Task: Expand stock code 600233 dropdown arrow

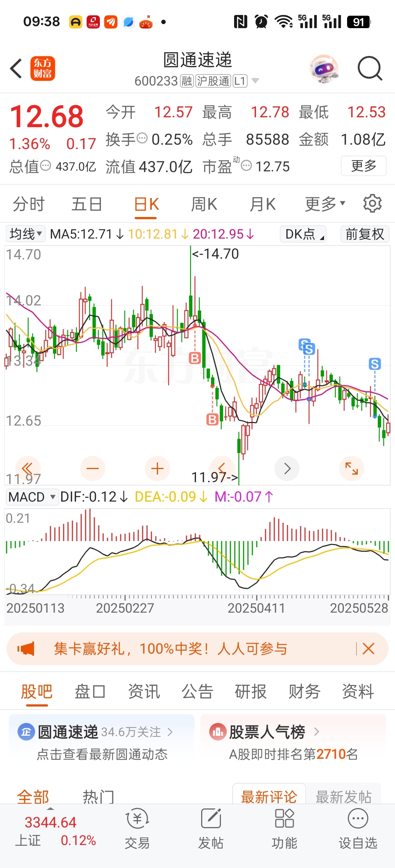Action: coord(255,81)
